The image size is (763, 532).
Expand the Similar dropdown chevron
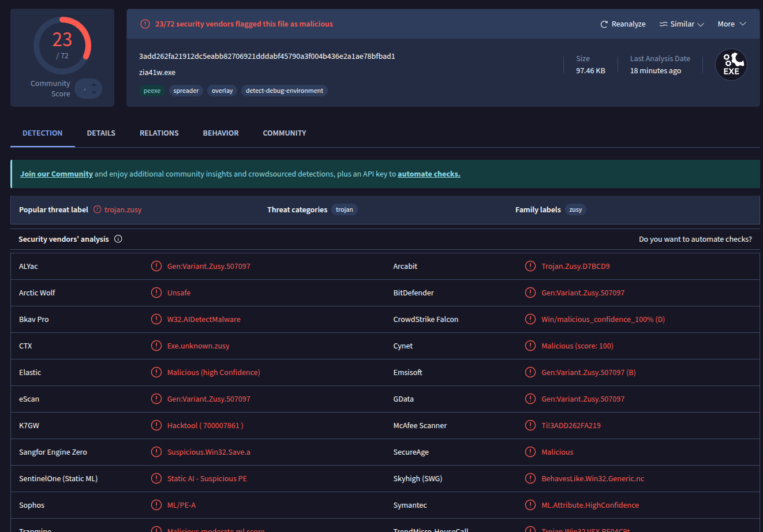(701, 25)
